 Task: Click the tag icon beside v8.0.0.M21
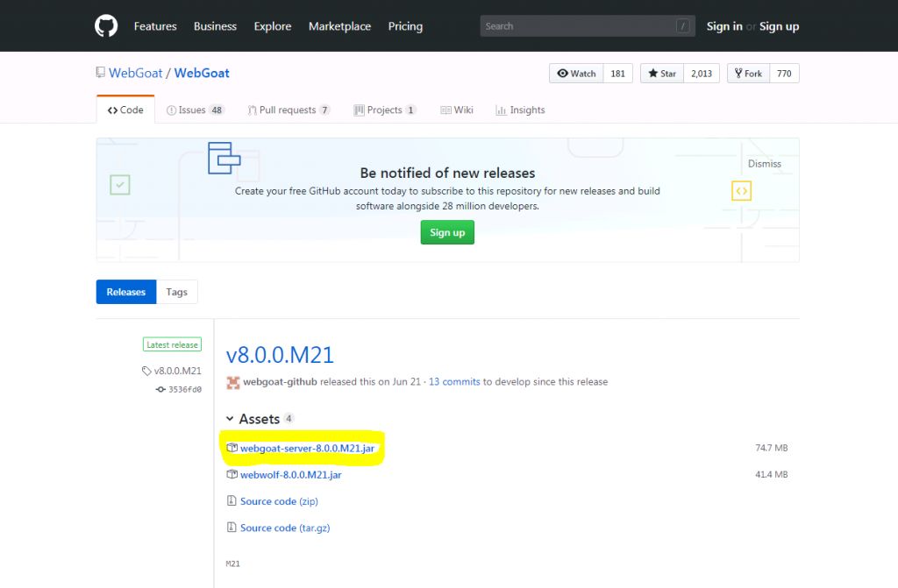tap(146, 371)
